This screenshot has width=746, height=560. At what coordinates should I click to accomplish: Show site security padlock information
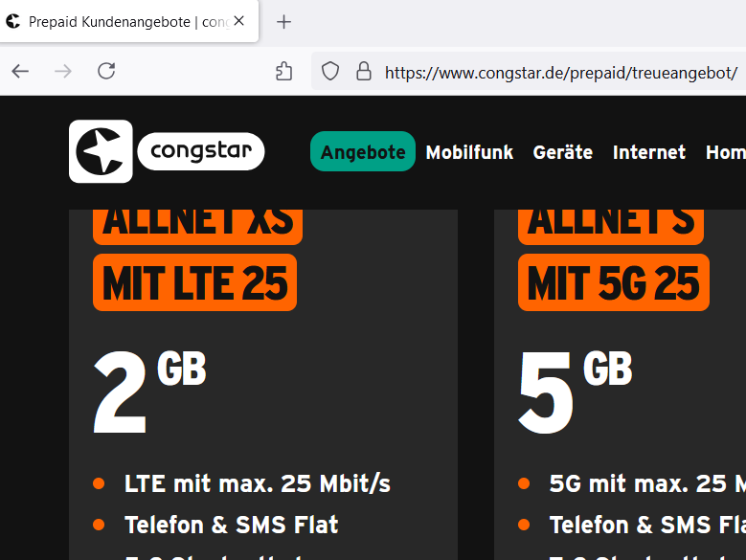pos(363,71)
